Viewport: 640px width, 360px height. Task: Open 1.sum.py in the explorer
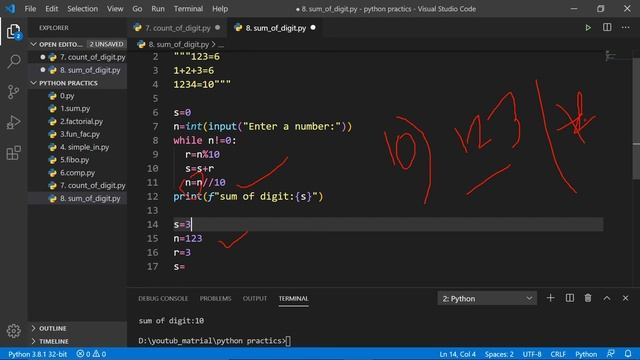[x=77, y=108]
